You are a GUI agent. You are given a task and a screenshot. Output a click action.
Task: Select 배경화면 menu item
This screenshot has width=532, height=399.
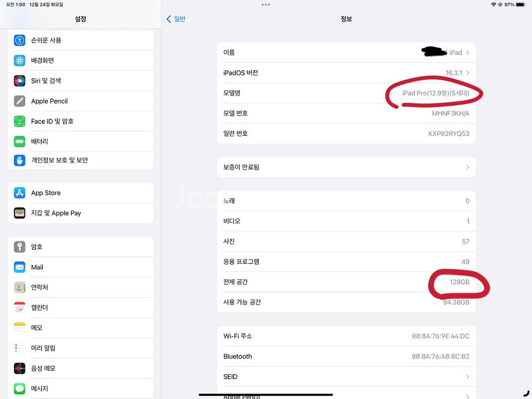tap(80, 61)
